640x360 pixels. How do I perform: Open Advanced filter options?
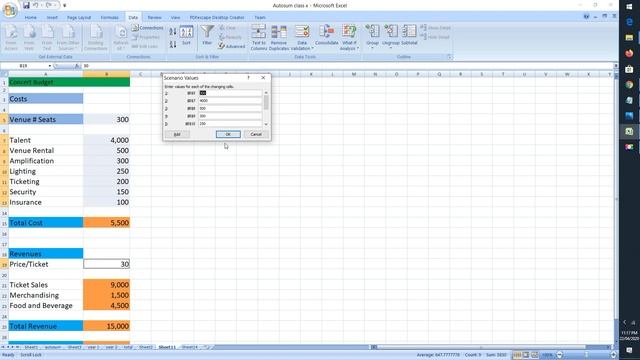[x=231, y=46]
